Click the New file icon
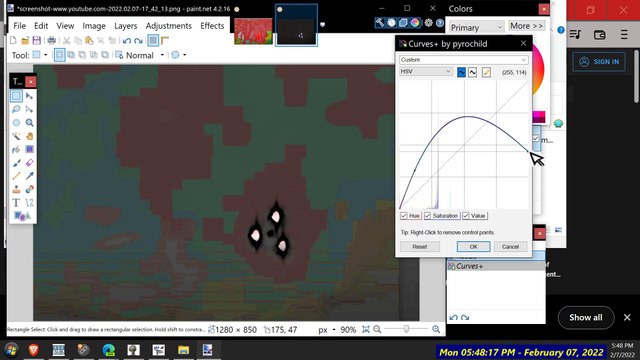 (x=13, y=40)
